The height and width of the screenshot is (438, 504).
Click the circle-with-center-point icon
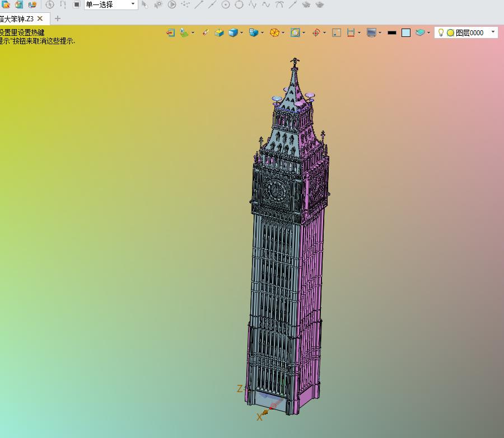click(226, 4)
